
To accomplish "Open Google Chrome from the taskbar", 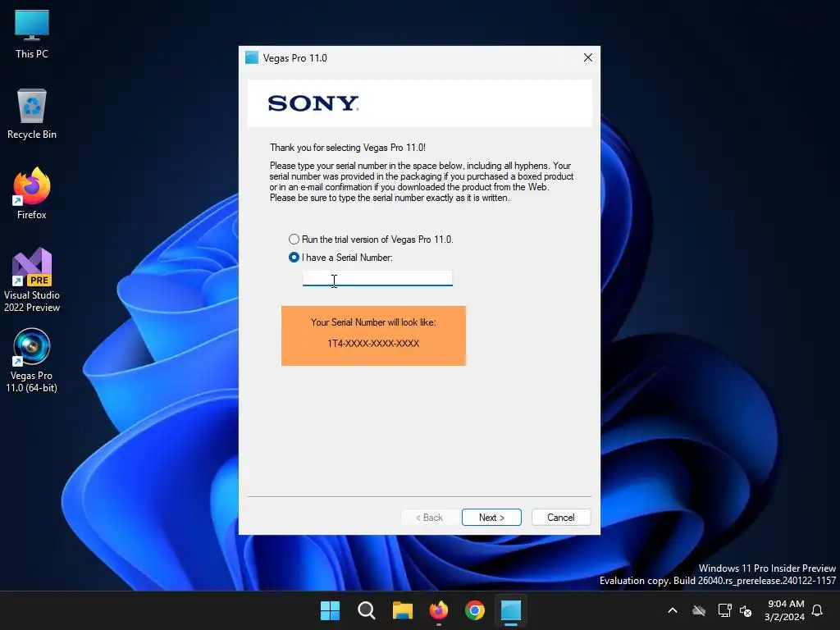I will coord(475,610).
